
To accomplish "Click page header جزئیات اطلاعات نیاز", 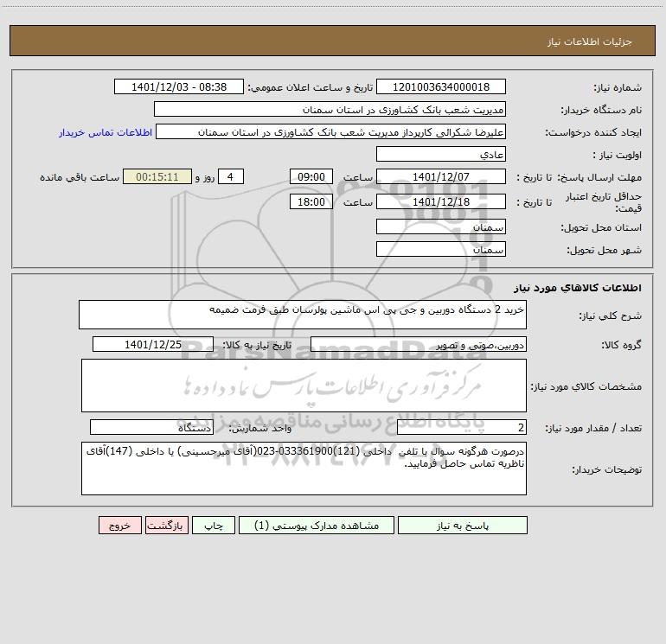I will pyautogui.click(x=590, y=41).
